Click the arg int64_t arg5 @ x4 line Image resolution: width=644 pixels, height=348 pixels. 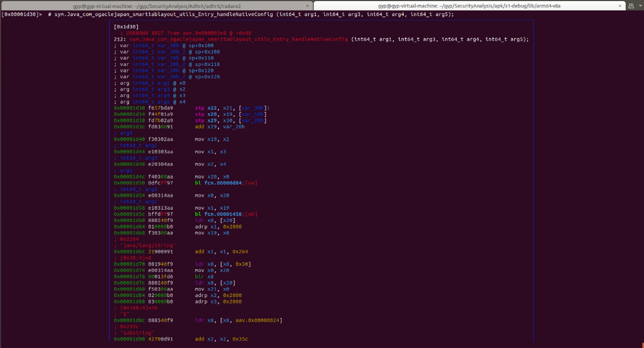coord(150,102)
